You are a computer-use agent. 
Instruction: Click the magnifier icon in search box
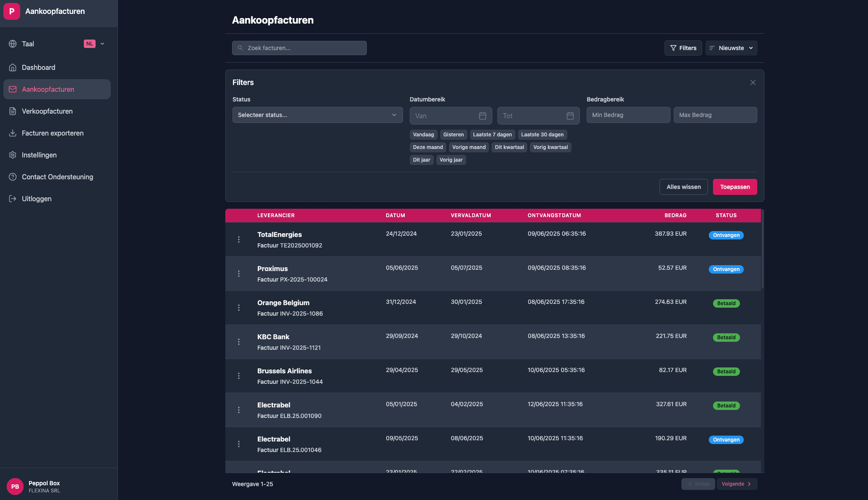coord(240,48)
